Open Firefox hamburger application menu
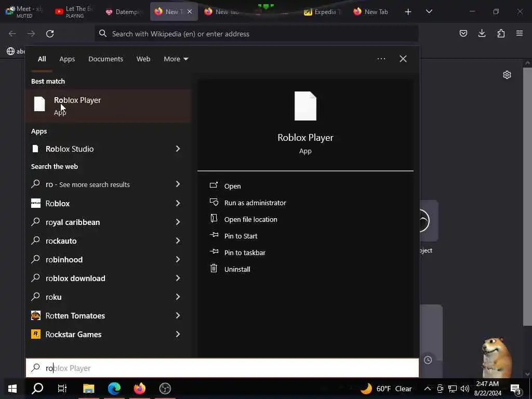This screenshot has width=532, height=399. [x=520, y=33]
